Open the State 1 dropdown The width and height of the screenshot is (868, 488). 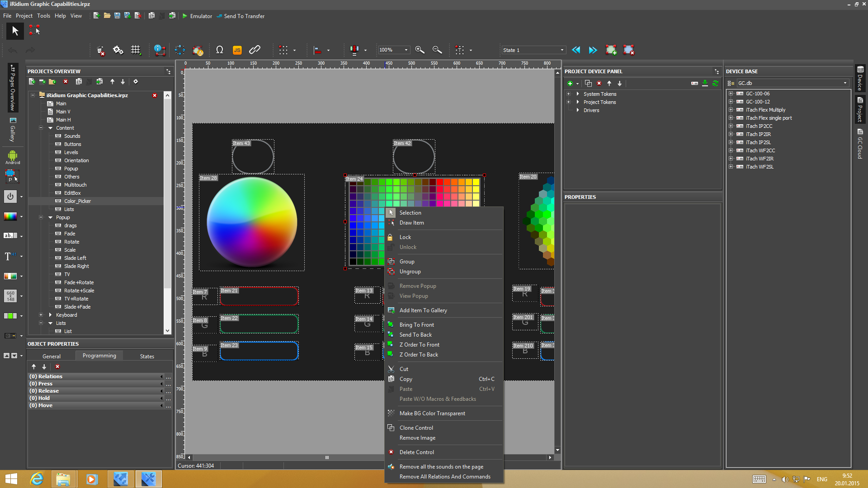(x=561, y=50)
